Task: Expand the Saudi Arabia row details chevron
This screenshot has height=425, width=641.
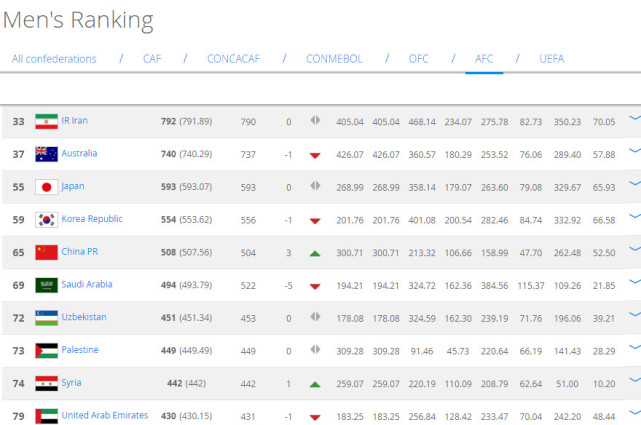Action: pyautogui.click(x=635, y=282)
